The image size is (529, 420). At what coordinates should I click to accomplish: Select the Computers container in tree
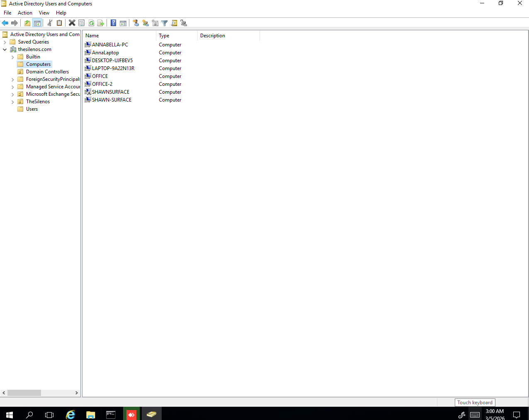tap(38, 64)
